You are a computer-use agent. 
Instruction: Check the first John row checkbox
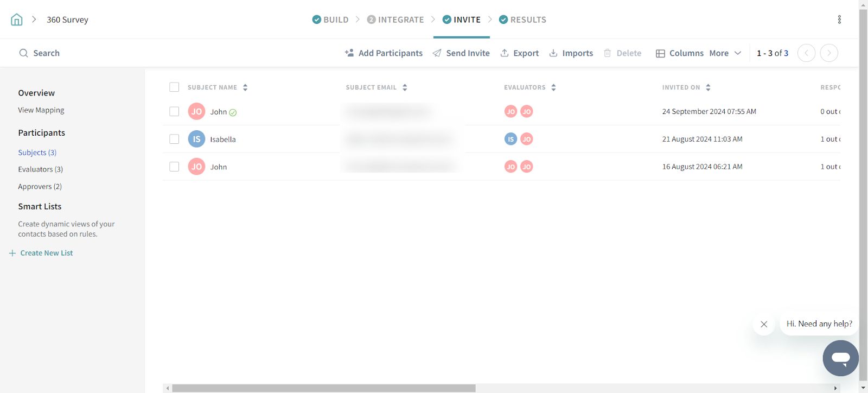(174, 111)
